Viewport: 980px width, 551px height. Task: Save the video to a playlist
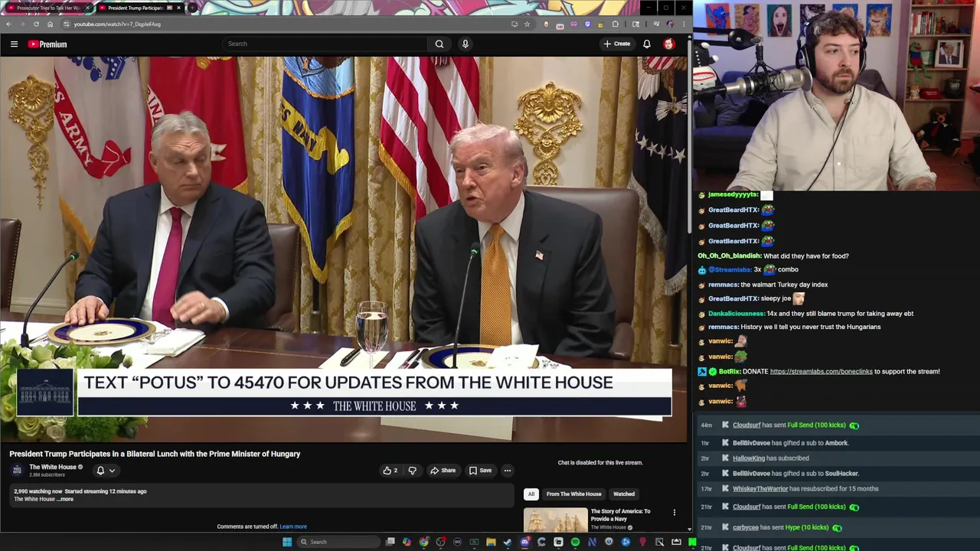click(480, 471)
